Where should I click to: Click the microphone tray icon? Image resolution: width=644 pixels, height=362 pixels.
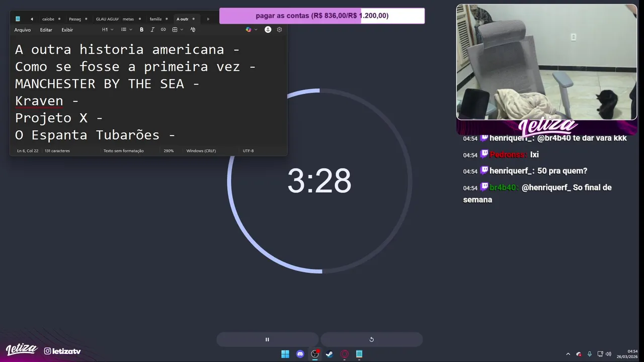590,354
